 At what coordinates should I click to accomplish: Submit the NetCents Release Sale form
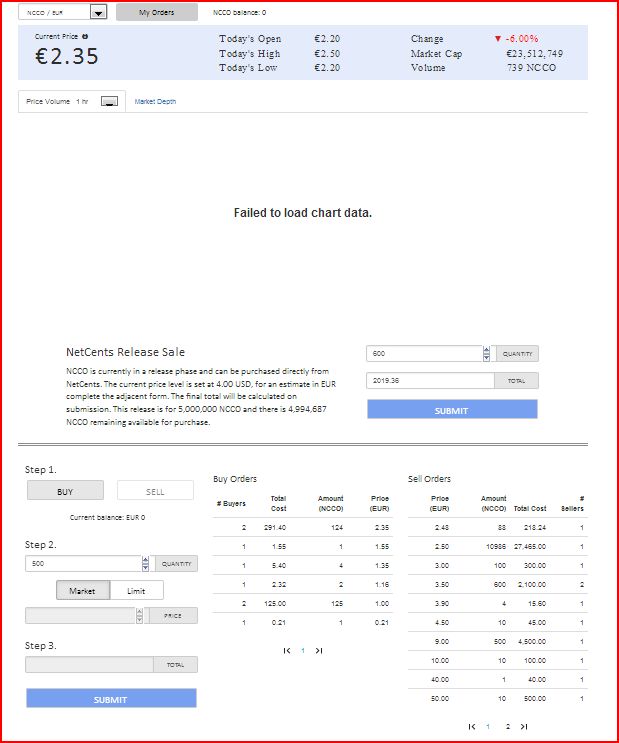[451, 410]
